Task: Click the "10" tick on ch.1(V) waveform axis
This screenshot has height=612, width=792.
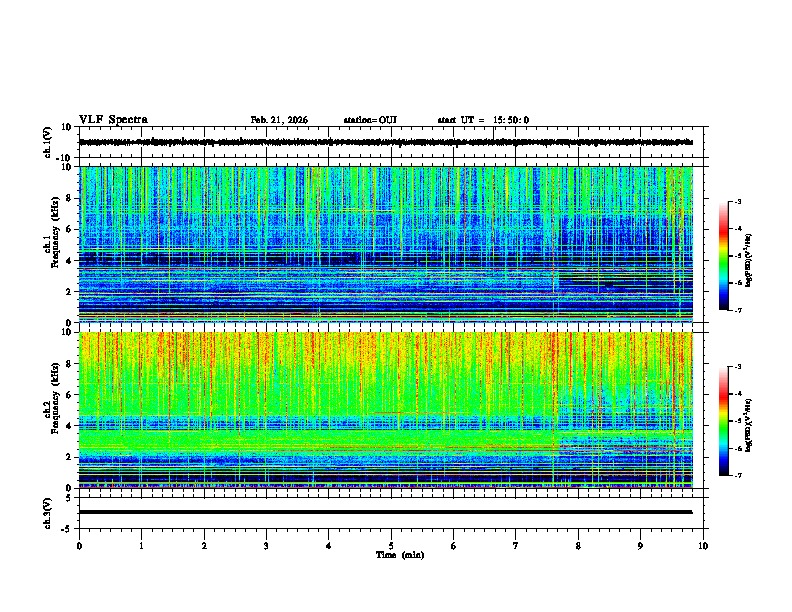Action: [67, 127]
